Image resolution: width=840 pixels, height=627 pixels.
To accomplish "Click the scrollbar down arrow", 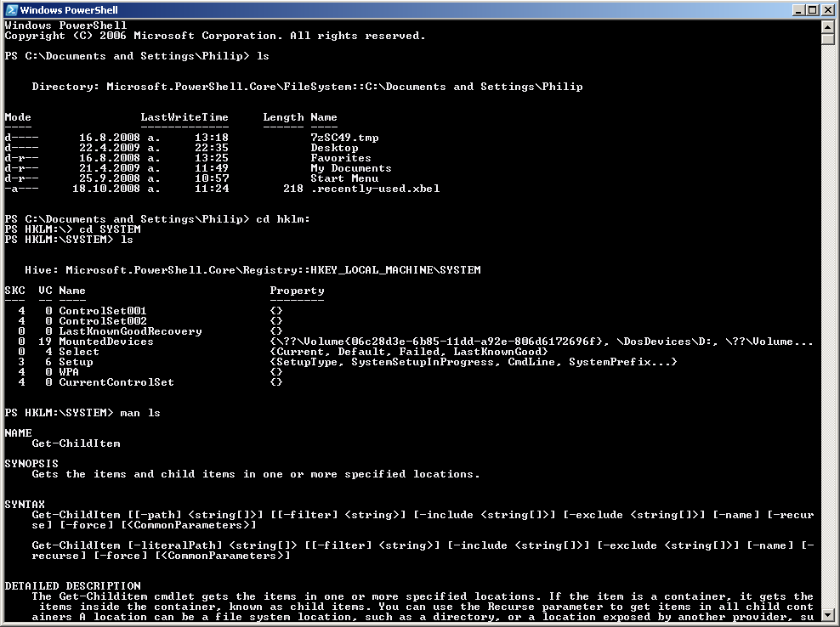I will tap(828, 616).
